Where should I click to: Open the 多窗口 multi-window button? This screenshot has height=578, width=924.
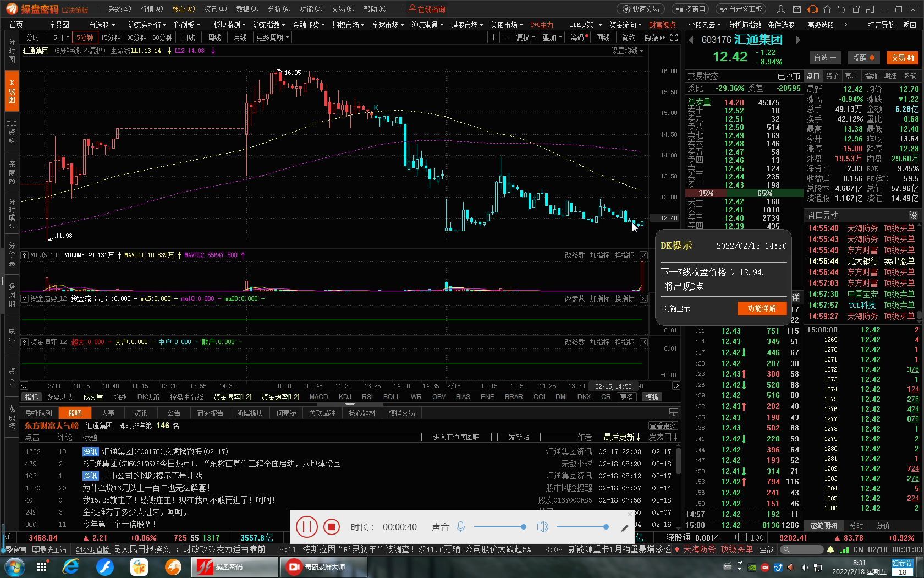pos(690,9)
